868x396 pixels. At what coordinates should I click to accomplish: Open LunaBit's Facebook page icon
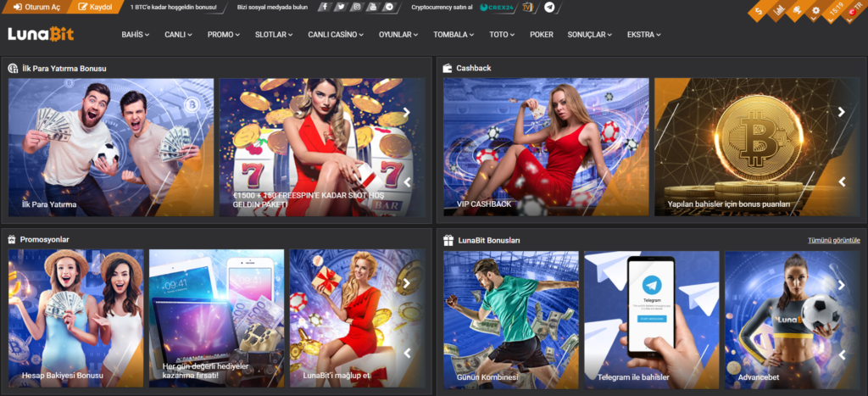325,7
